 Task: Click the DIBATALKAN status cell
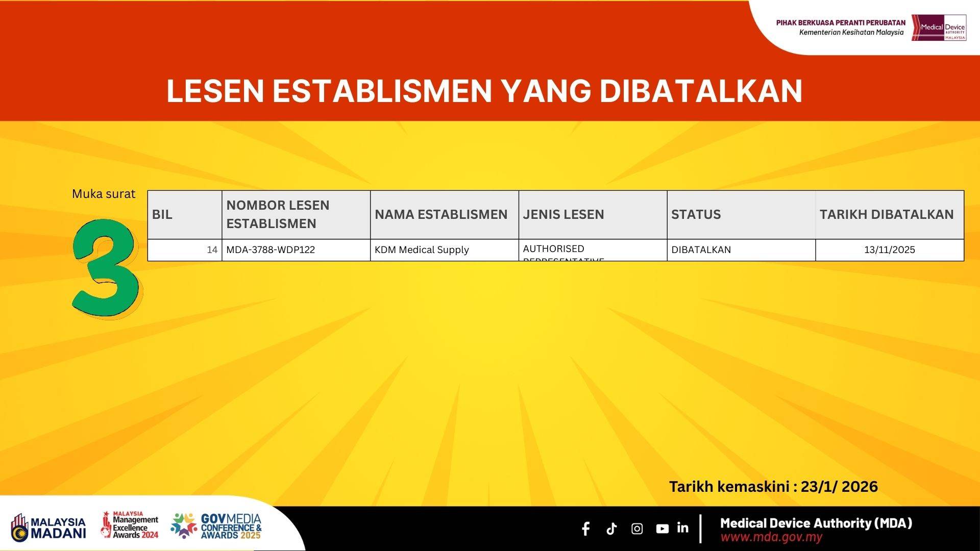(701, 250)
